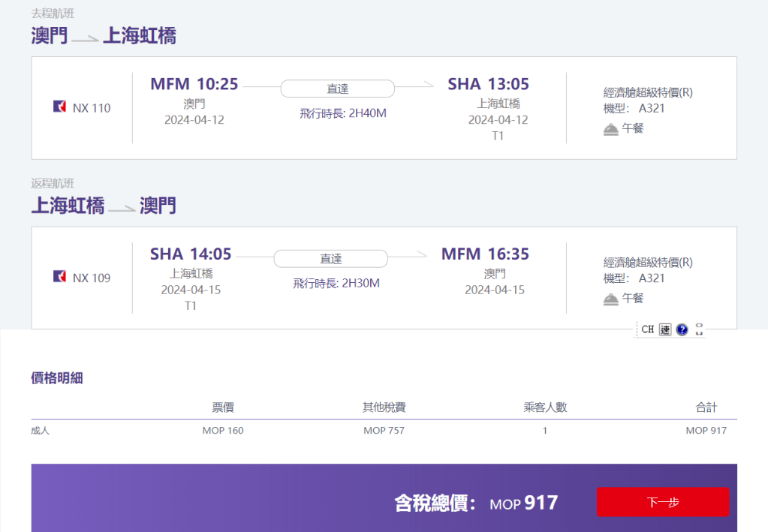
Task: Click the 合計 column header
Action: tap(706, 407)
